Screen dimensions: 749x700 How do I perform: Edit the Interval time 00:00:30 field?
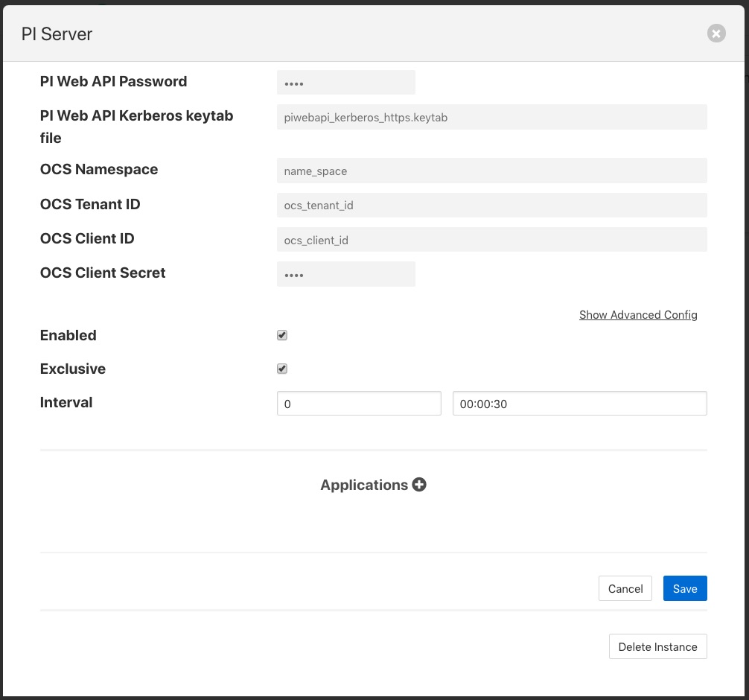click(x=579, y=404)
